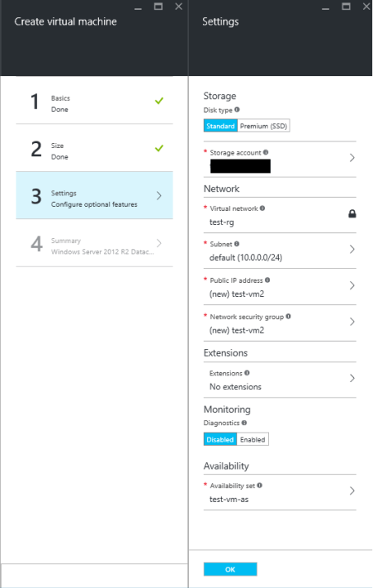373x588 pixels.
Task: Set Diagnostics to Disabled
Action: tap(220, 439)
